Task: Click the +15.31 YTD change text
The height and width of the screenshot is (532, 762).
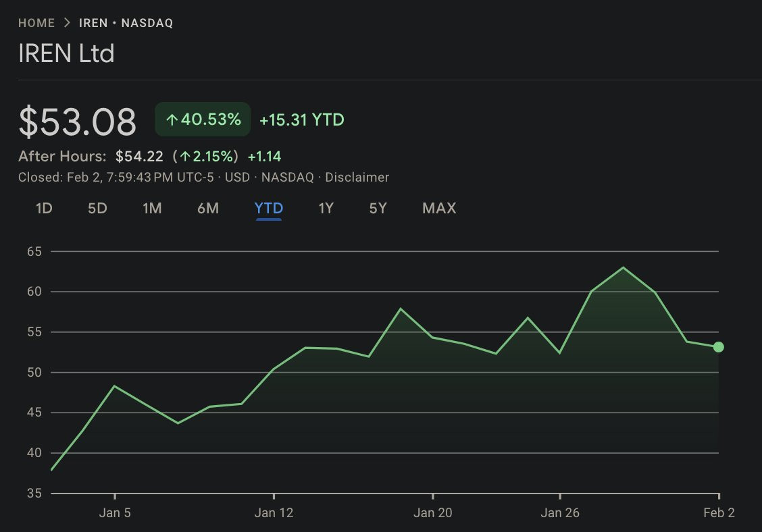Action: point(302,119)
